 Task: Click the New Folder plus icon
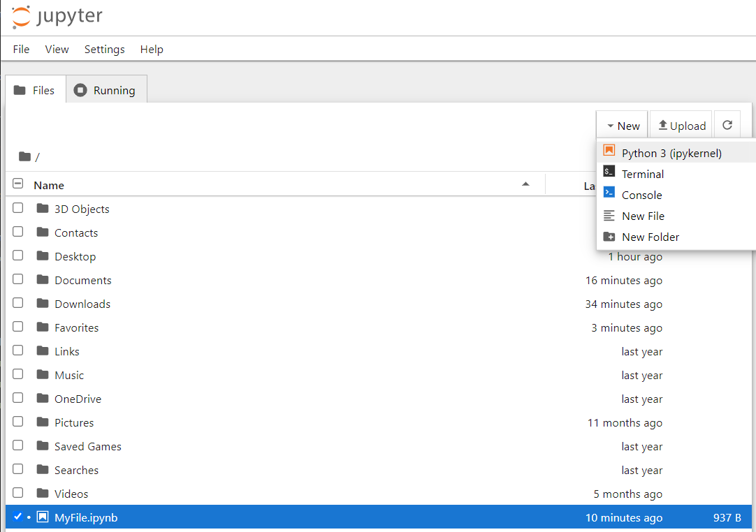coord(609,237)
